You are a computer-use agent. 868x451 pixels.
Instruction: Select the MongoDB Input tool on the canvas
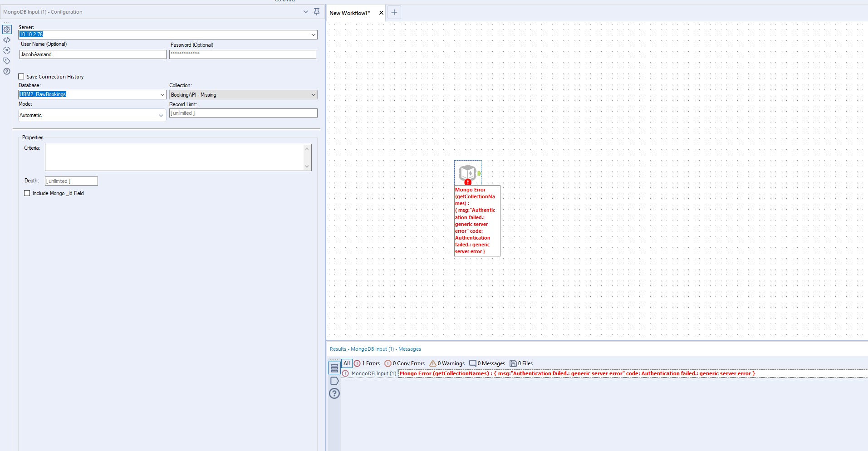[467, 172]
